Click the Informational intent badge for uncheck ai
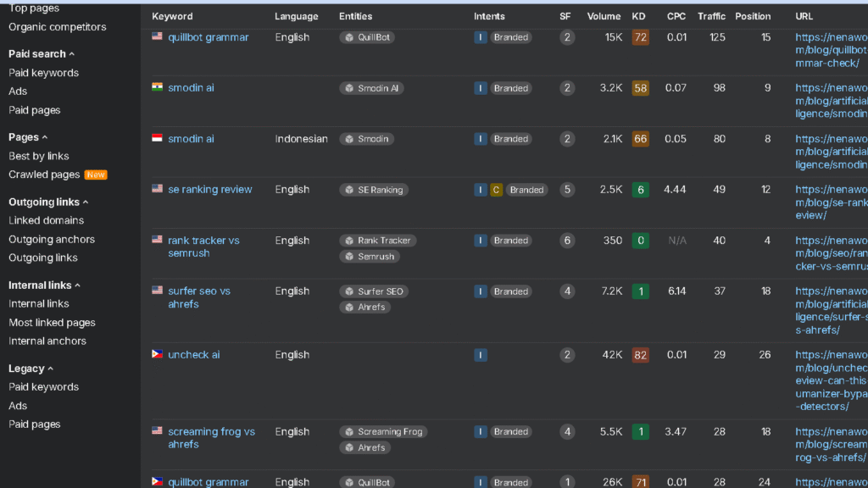 click(x=481, y=354)
